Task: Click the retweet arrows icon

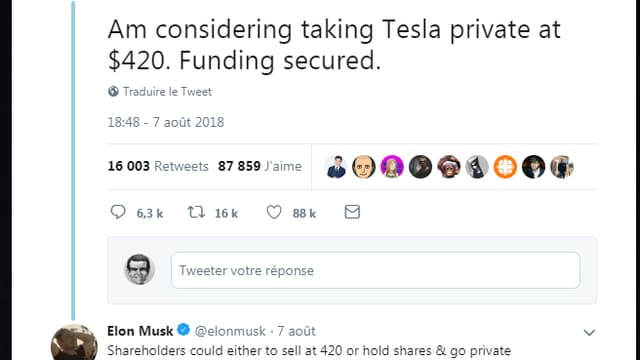Action: [196, 212]
